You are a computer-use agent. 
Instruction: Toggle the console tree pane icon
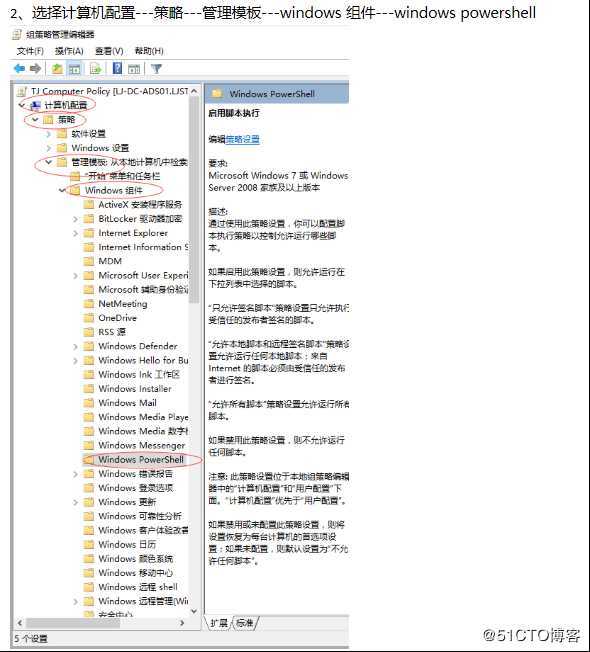coord(74,69)
